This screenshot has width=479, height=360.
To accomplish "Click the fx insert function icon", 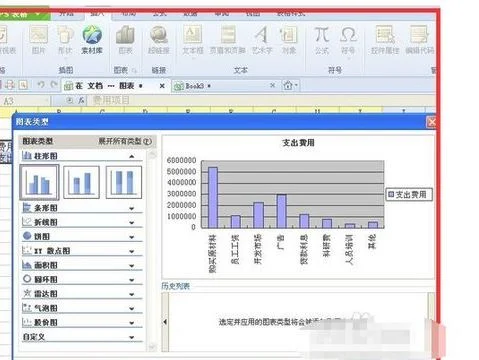I will 81,100.
